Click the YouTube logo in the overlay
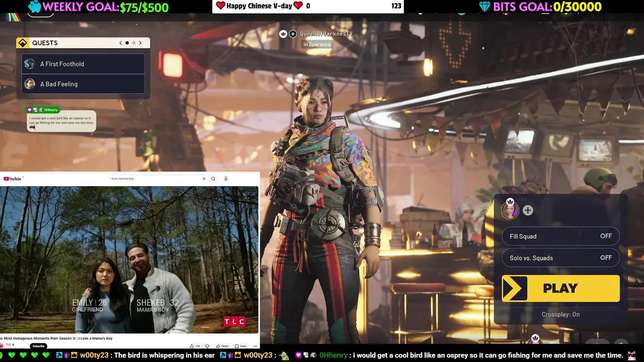This screenshot has height=362, width=644. pyautogui.click(x=13, y=178)
